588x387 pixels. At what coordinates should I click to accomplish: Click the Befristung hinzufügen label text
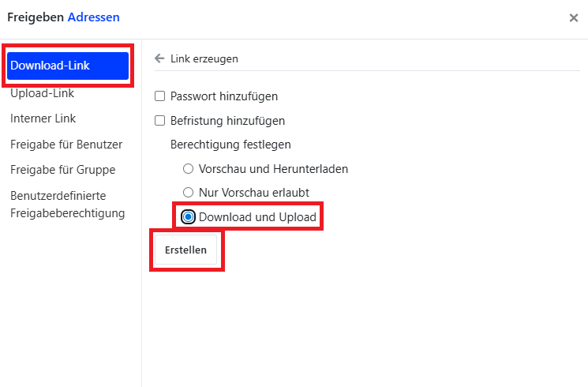tap(227, 121)
